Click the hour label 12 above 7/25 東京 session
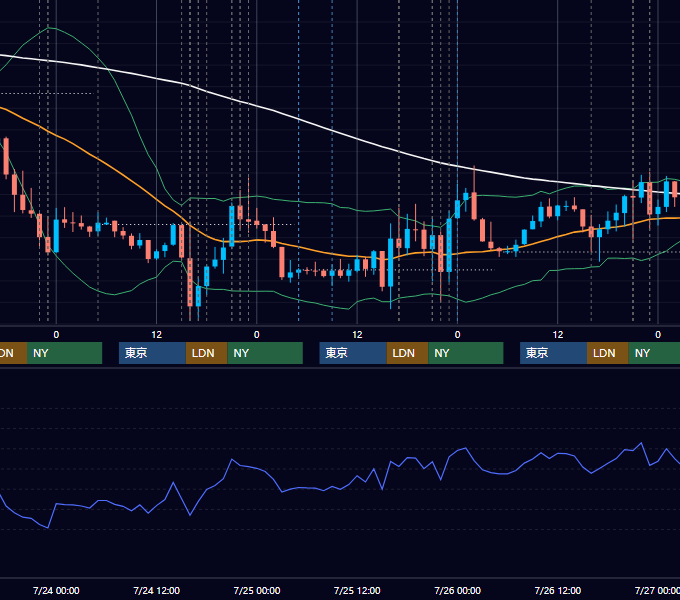680x600 pixels. 357,335
